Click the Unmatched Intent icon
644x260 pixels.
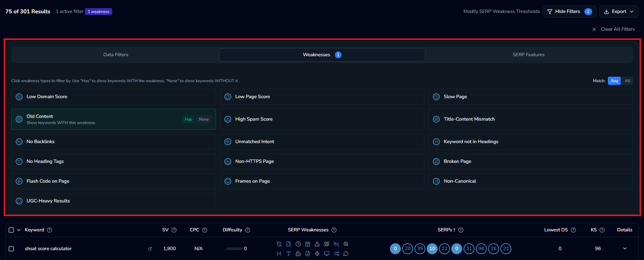click(228, 142)
